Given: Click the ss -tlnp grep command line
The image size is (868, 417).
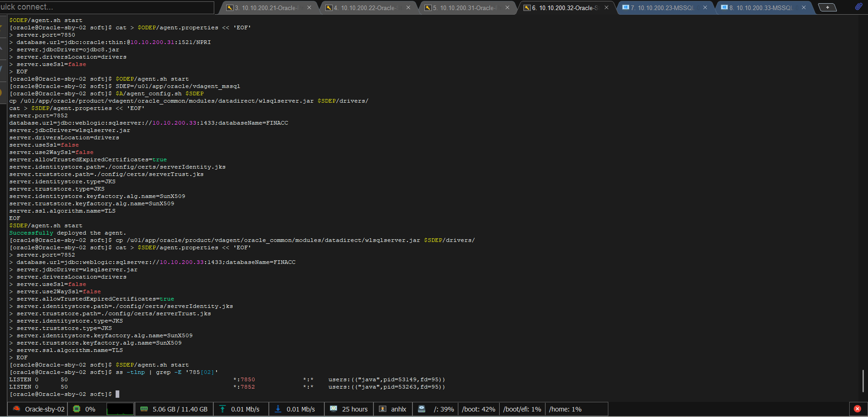Looking at the screenshot, I should pyautogui.click(x=167, y=372).
